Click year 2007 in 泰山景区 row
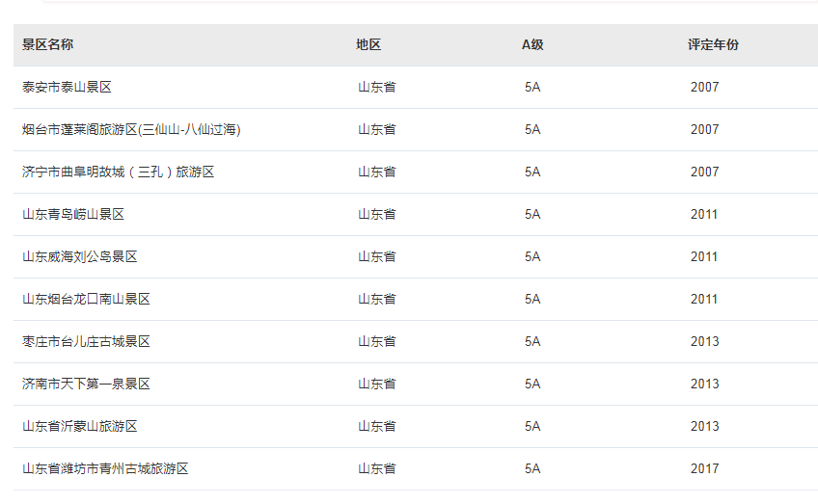Viewport: 818px width, 504px height. point(705,87)
